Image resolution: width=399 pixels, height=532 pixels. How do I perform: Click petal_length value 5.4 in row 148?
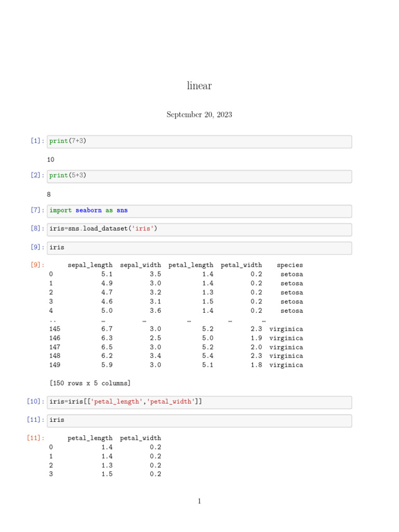pyautogui.click(x=208, y=356)
